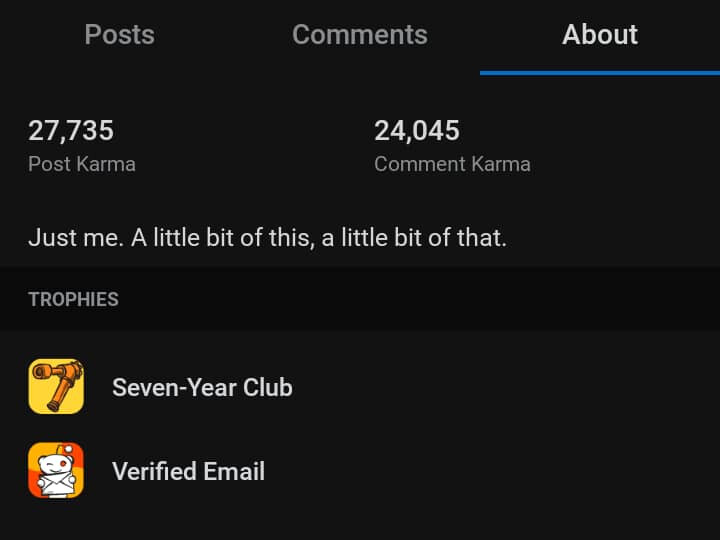Click the empty row space right of Seven-Year Club
The image size is (720, 540).
[x=505, y=387]
